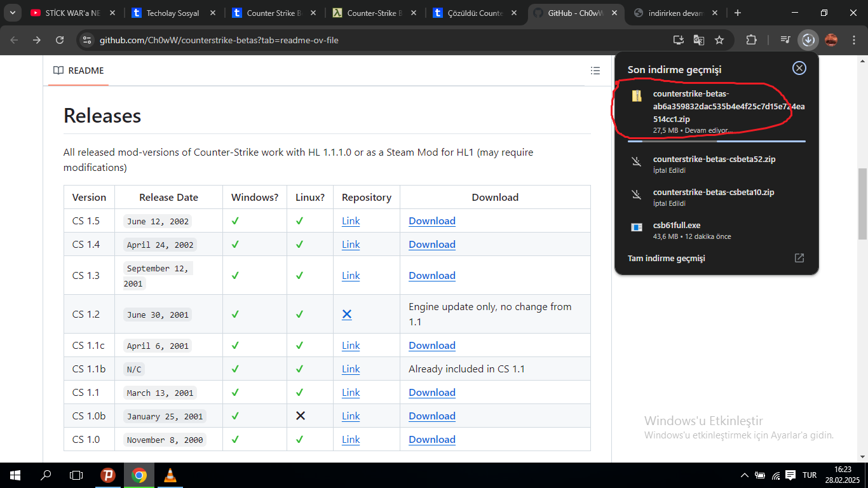Open the TUR keyboard language selector
Viewport: 868px width, 488px height.
(810, 475)
